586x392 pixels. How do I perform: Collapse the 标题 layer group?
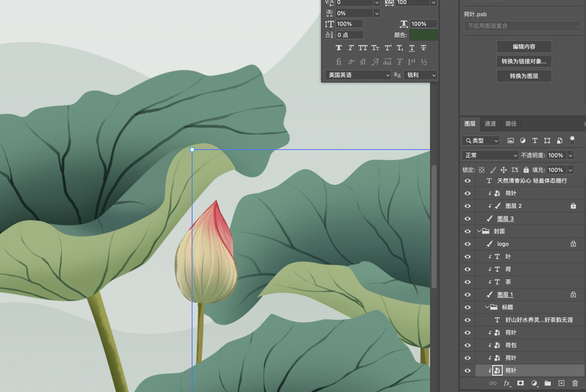487,307
